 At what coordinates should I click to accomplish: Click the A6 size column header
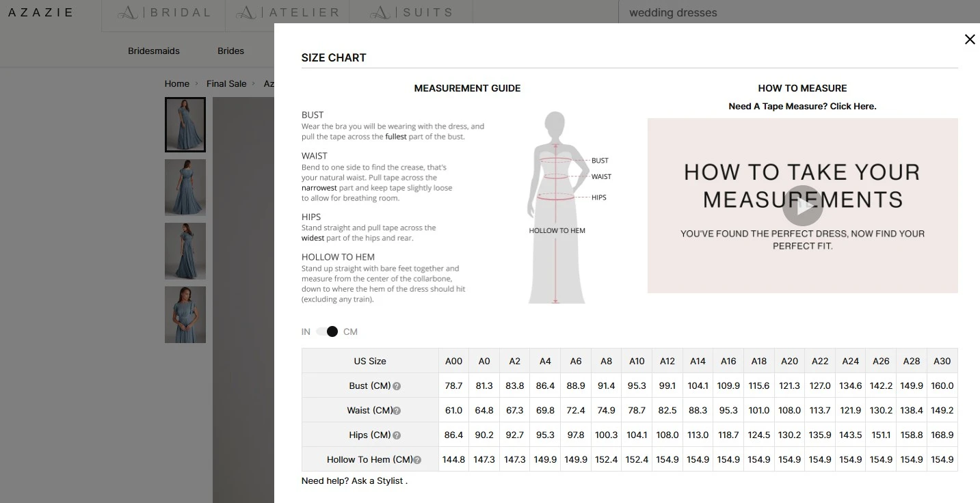click(576, 361)
